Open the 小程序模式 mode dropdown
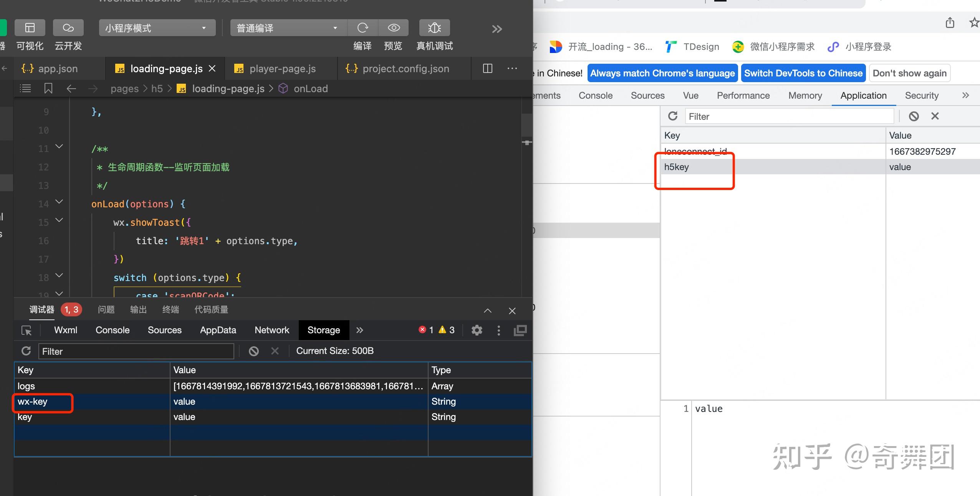This screenshot has width=980, height=496. click(x=157, y=28)
